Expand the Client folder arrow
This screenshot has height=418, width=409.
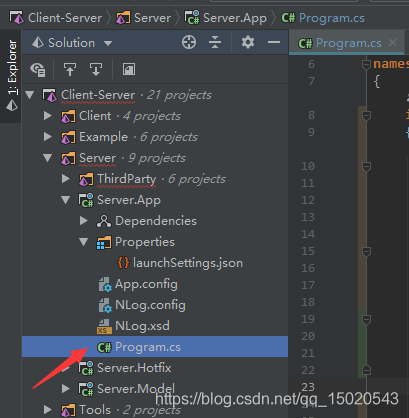tap(48, 116)
